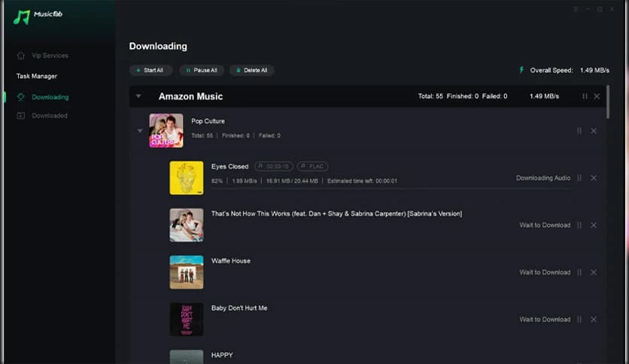Click the Eyes Closed duration badge
The width and height of the screenshot is (629, 364).
(274, 166)
